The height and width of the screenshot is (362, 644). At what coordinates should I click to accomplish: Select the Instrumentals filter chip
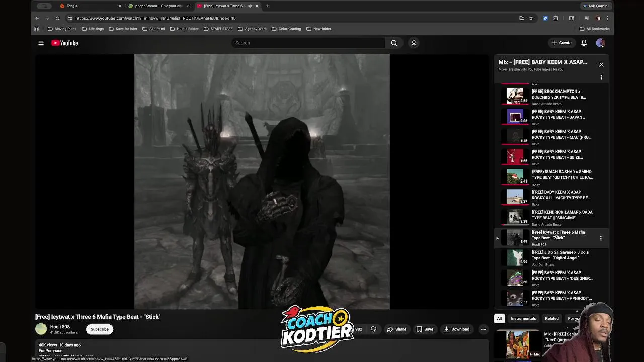[523, 318]
